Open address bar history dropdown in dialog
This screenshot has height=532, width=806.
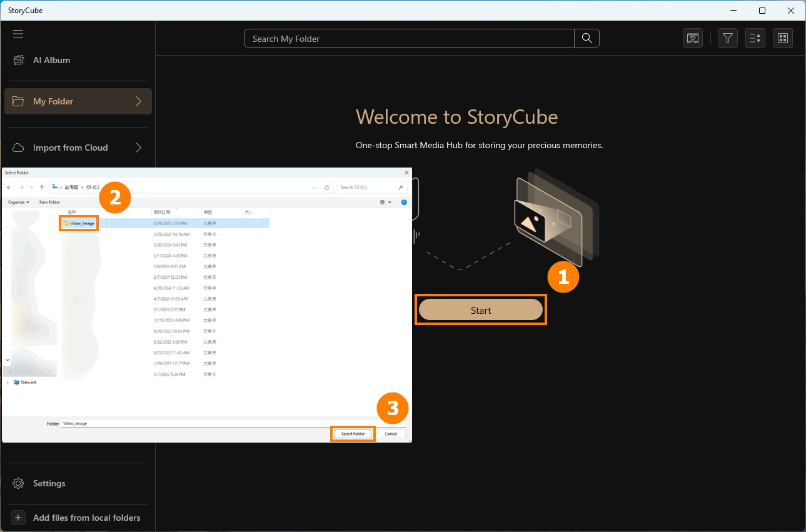pos(314,187)
